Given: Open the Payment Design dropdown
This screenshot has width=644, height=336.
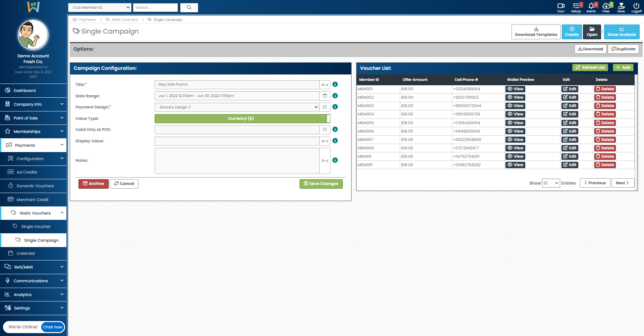Looking at the screenshot, I should (237, 107).
